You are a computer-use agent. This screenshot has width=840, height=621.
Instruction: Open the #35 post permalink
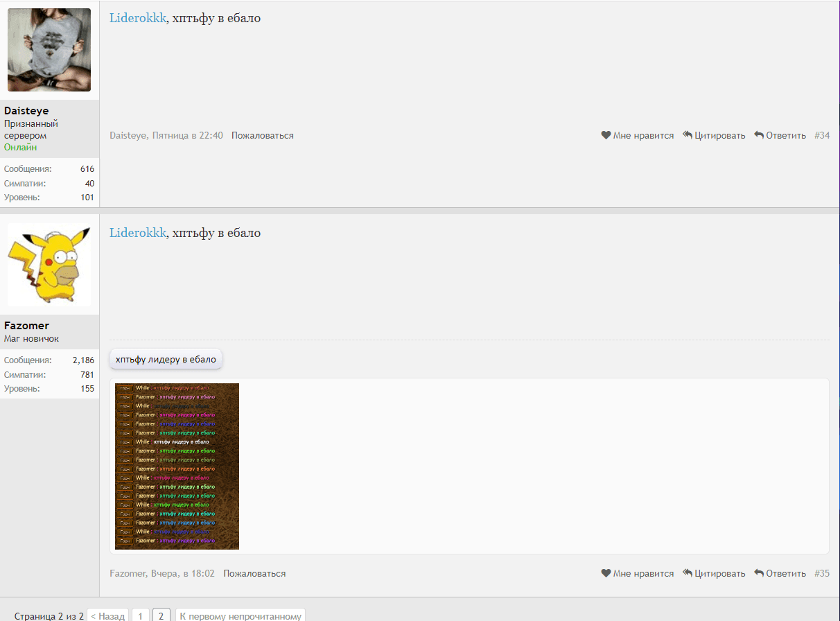pos(821,574)
